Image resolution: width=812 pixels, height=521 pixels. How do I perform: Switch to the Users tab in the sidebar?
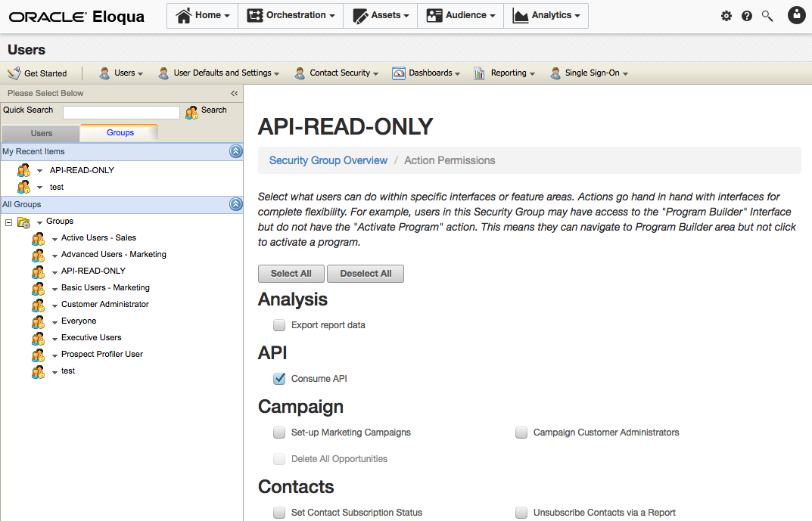41,132
